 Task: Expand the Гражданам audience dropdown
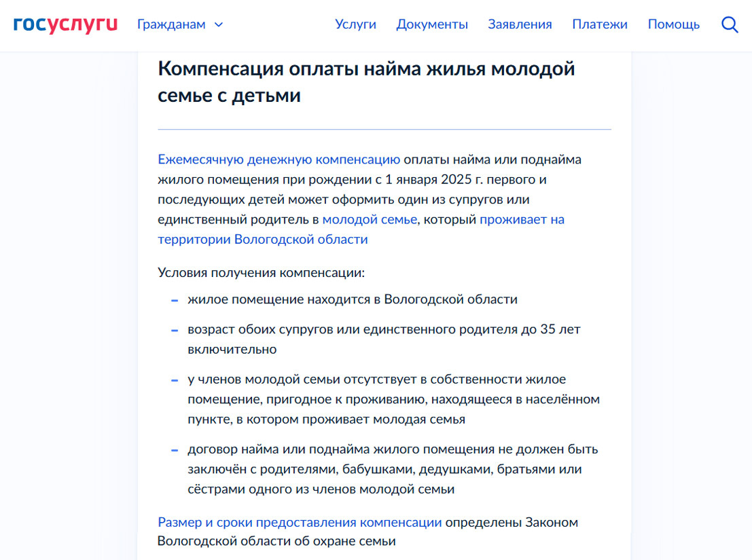170,24
